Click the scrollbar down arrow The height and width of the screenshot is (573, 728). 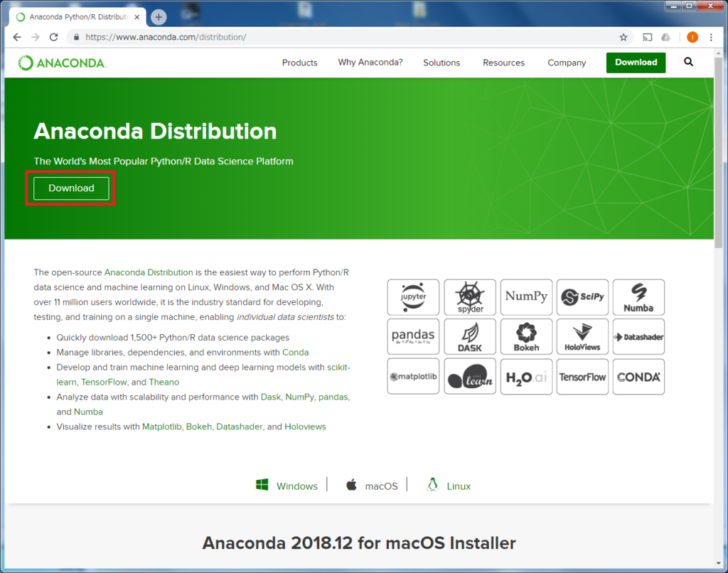pyautogui.click(x=719, y=563)
